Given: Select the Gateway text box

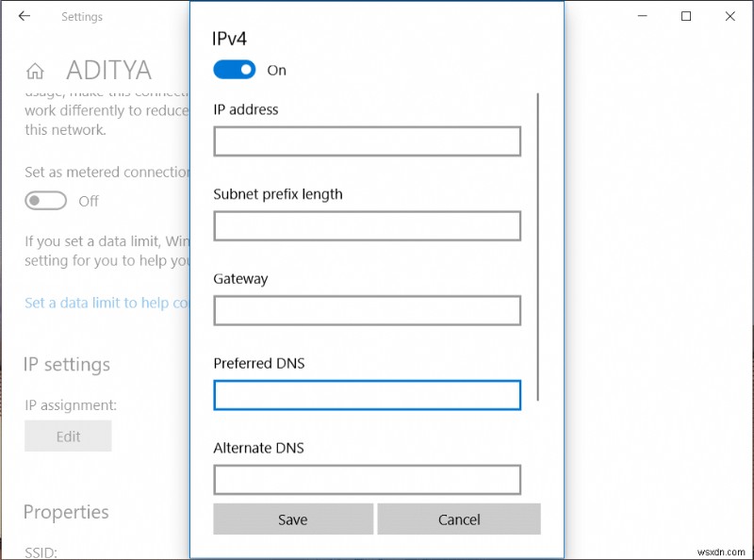Looking at the screenshot, I should [x=367, y=311].
